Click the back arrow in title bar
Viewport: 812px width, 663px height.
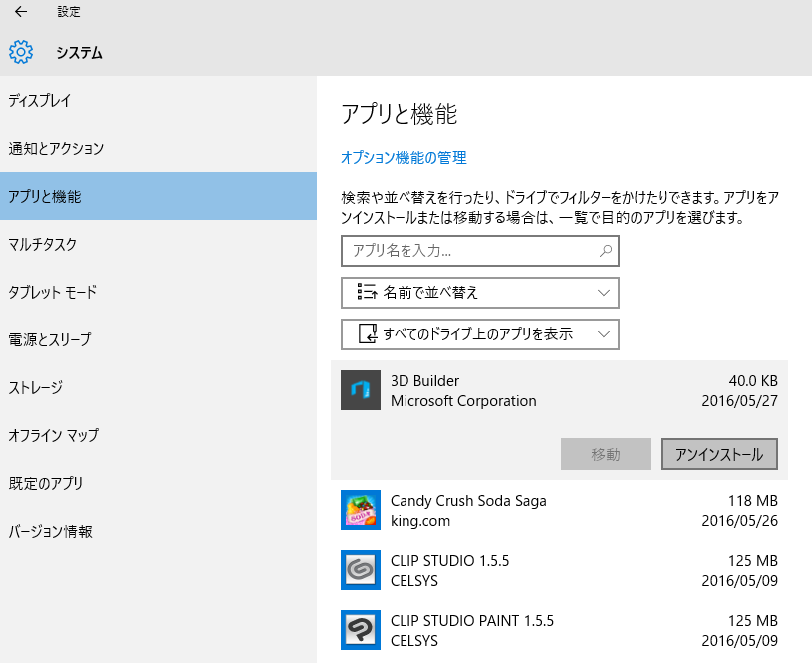click(20, 12)
